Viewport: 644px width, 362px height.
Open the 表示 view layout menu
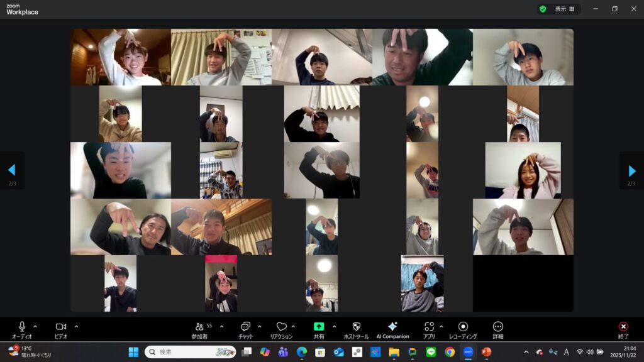tap(564, 9)
